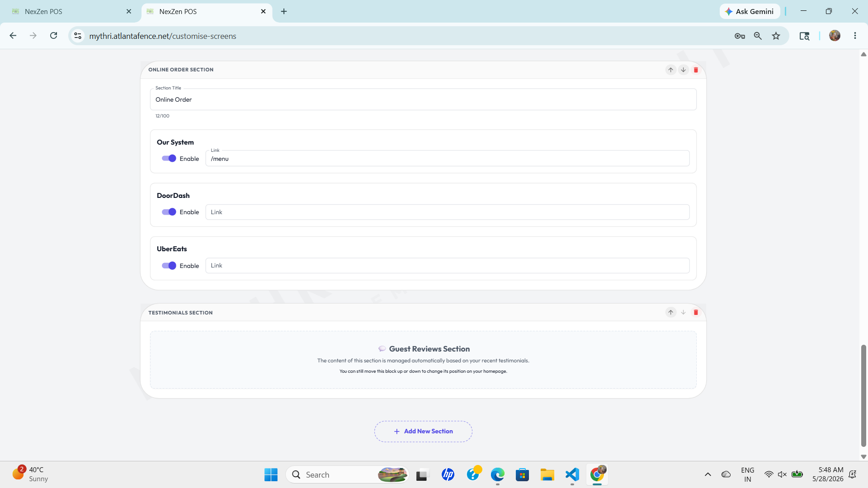Image resolution: width=868 pixels, height=488 pixels.
Task: Switch ENG IN input language
Action: point(748,474)
